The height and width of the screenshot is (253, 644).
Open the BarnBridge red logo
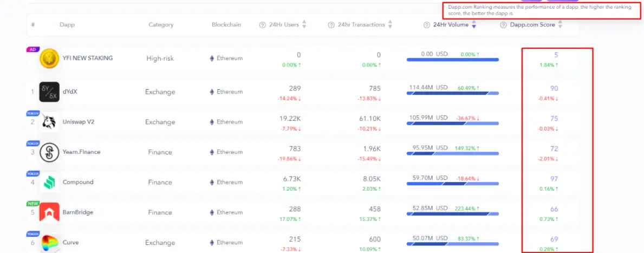49,212
